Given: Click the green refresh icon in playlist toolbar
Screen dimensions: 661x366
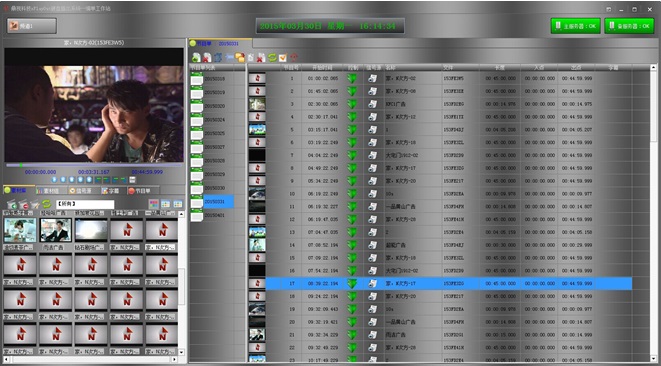Looking at the screenshot, I should pos(272,57).
